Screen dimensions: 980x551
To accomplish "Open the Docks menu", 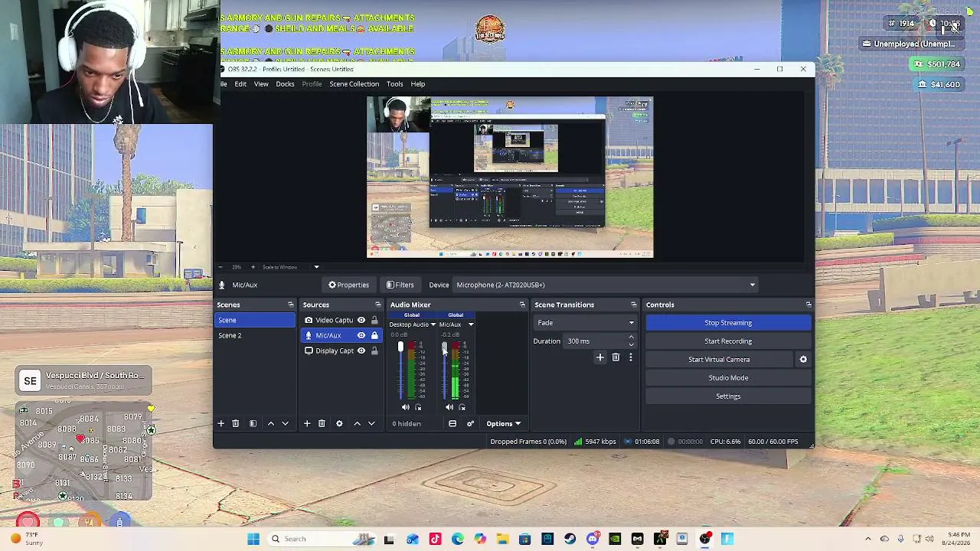I will pyautogui.click(x=285, y=84).
